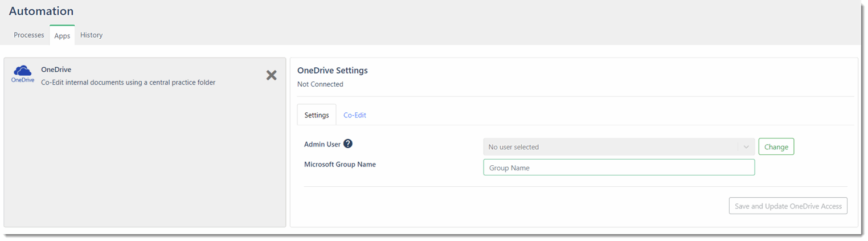Select the Settings tab in OneDrive Settings

(x=317, y=115)
